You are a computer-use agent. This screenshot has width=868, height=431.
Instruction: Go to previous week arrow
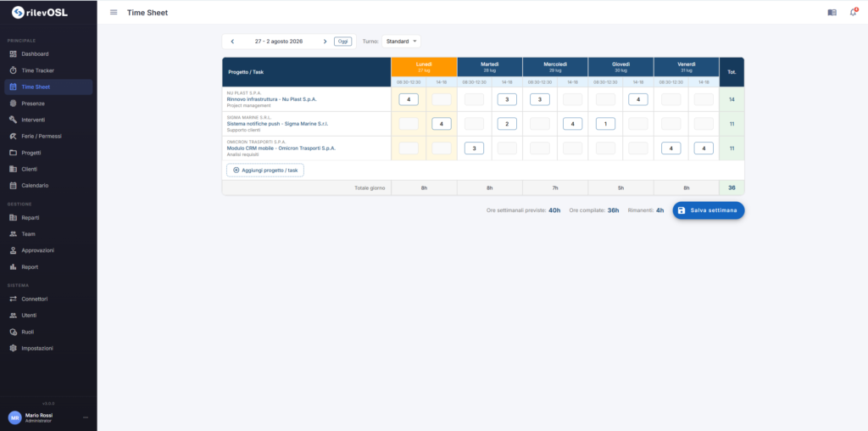(232, 42)
